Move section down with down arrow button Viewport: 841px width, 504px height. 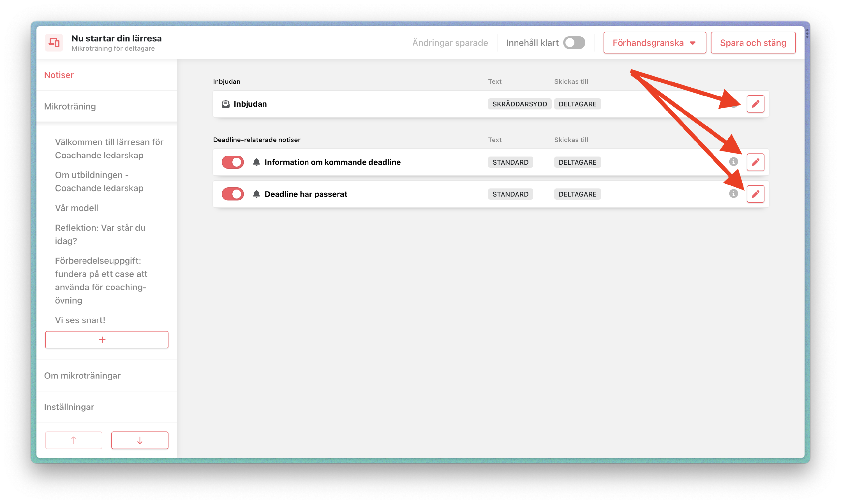[140, 440]
